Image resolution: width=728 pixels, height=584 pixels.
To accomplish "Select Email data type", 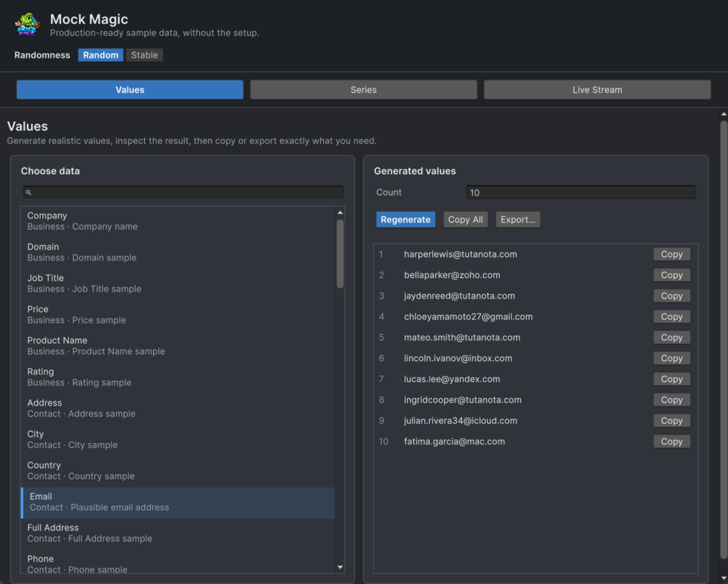I will pyautogui.click(x=178, y=503).
